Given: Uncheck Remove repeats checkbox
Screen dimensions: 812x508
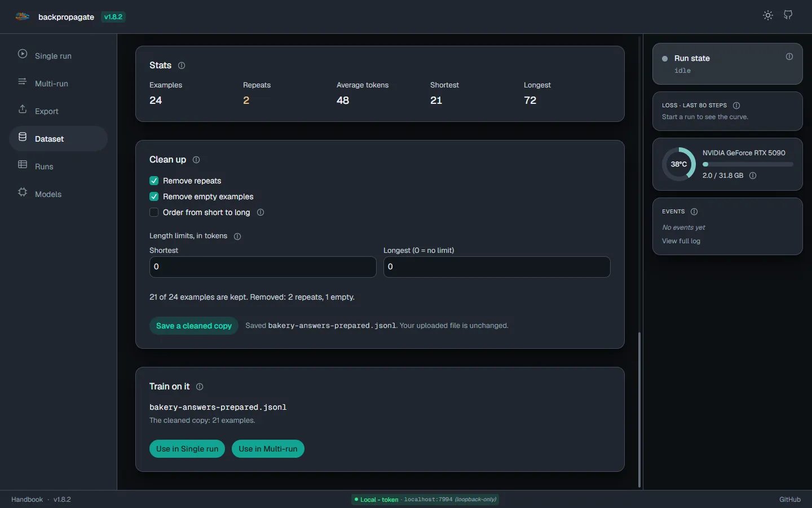Looking at the screenshot, I should click(x=154, y=181).
